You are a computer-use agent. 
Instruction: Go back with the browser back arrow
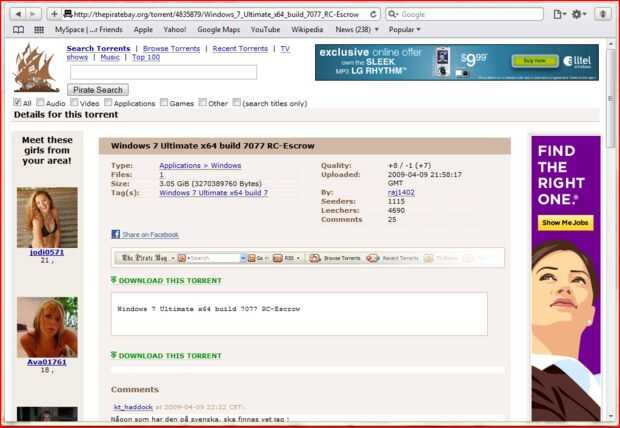pyautogui.click(x=18, y=14)
